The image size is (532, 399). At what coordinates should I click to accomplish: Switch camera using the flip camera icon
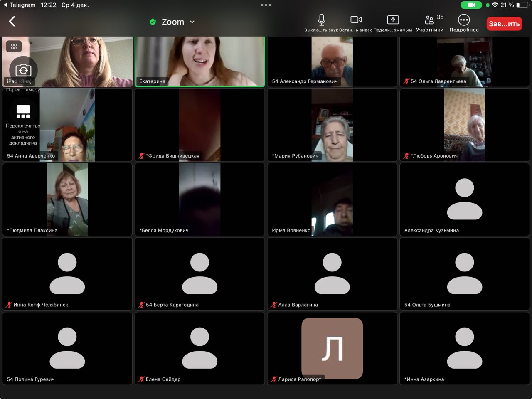click(x=23, y=70)
